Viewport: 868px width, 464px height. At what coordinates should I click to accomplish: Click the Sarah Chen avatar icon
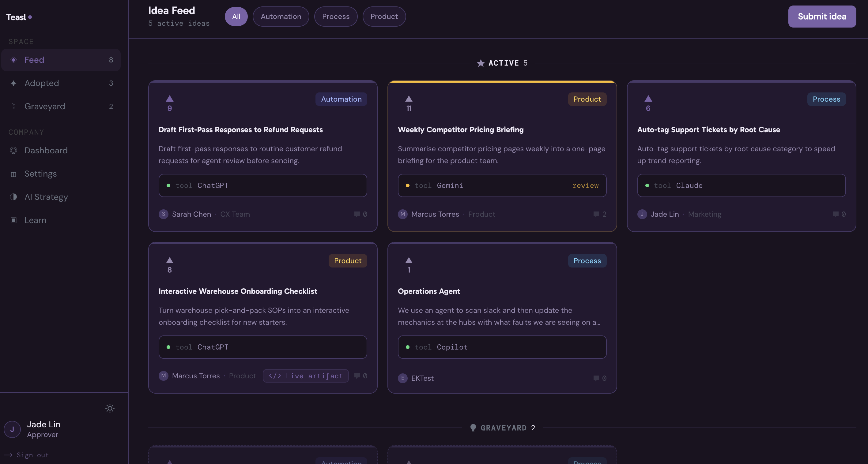[x=164, y=214]
